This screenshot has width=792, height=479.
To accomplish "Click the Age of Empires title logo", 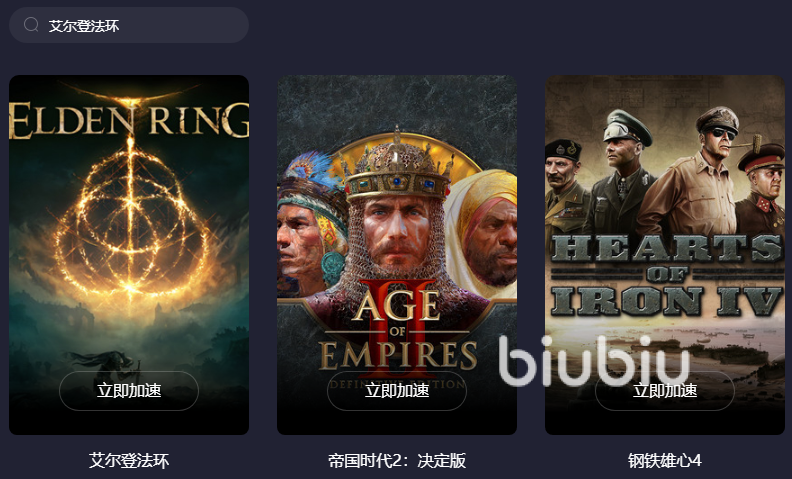I will point(397,331).
